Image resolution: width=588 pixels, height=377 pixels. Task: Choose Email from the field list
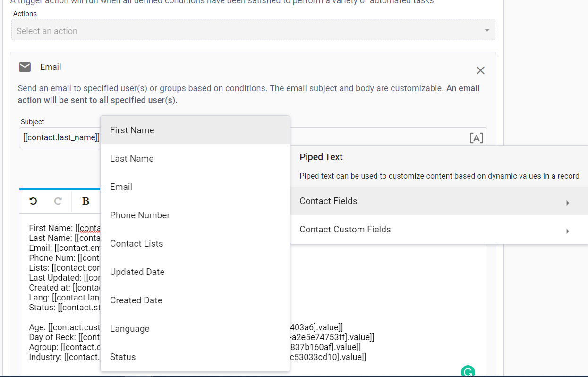point(195,187)
